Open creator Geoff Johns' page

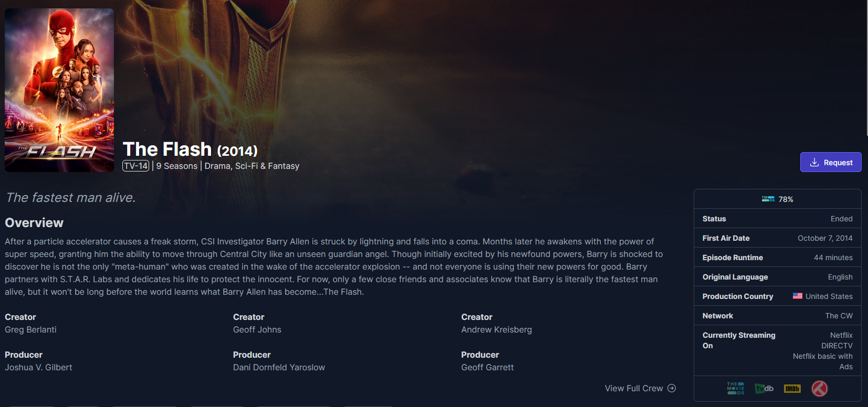[x=257, y=329]
